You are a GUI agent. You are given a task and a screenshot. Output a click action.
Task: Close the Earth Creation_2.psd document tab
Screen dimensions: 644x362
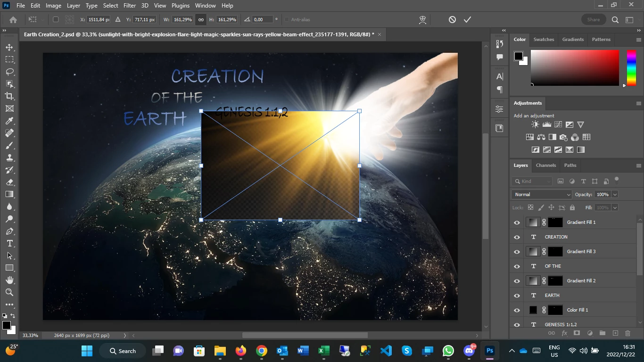(x=379, y=34)
